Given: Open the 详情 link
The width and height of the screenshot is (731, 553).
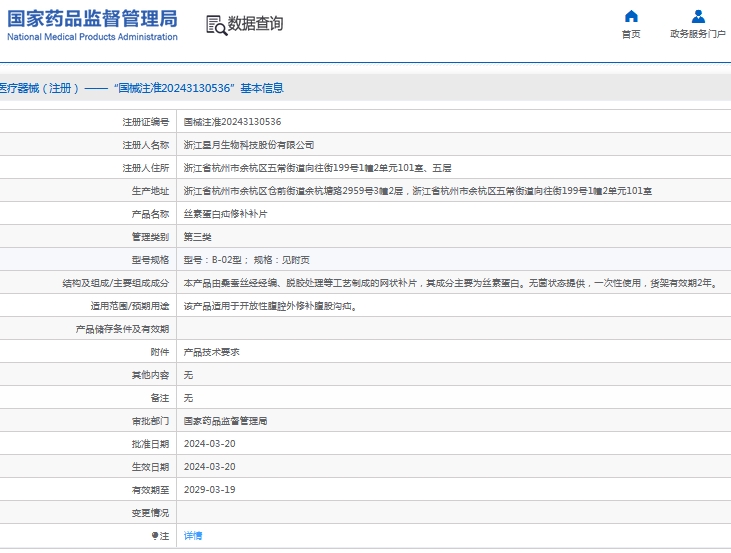Looking at the screenshot, I should pos(193,536).
